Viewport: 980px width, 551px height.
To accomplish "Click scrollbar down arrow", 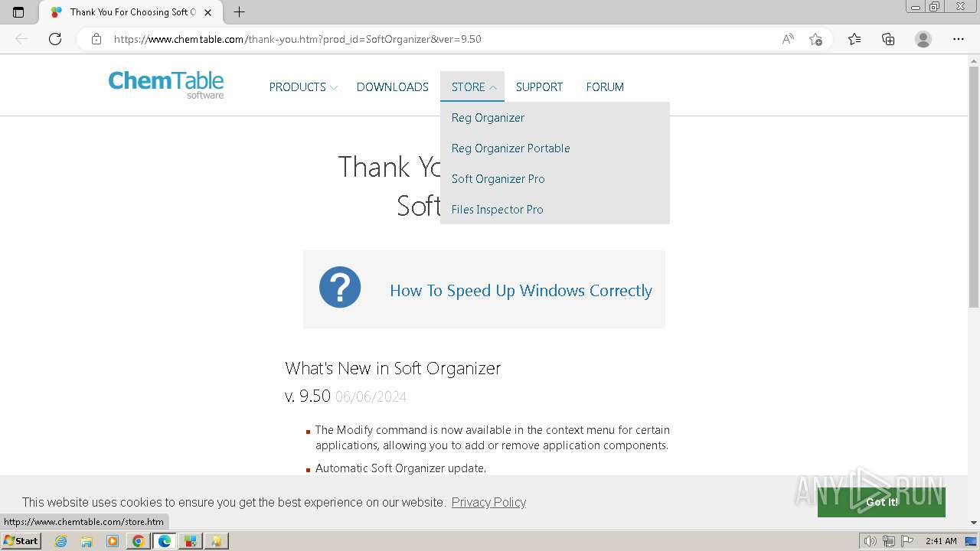I will tap(974, 523).
